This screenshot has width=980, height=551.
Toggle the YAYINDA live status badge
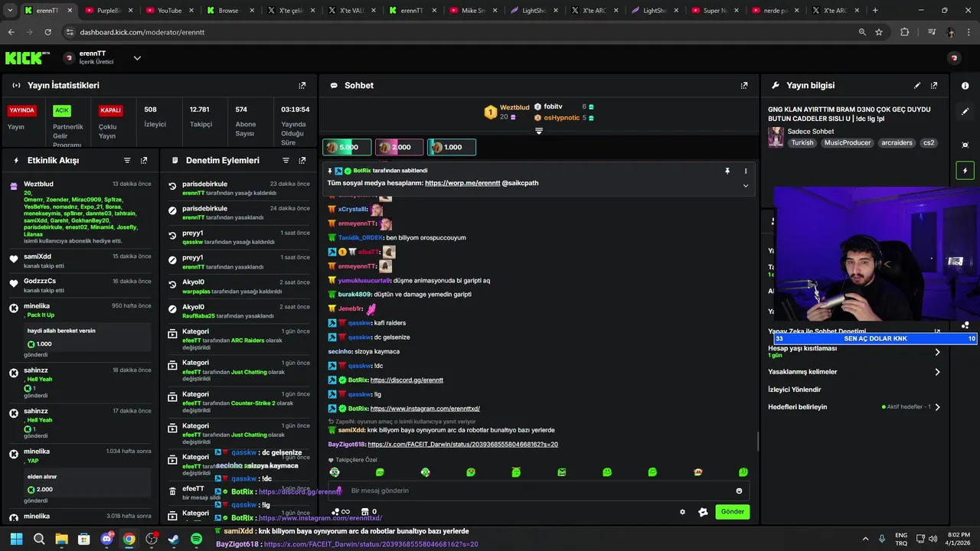point(22,110)
